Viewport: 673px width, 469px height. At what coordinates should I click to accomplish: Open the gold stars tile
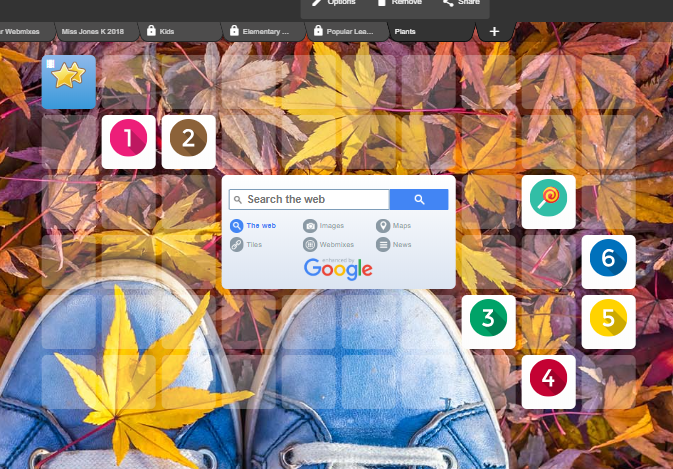point(69,82)
